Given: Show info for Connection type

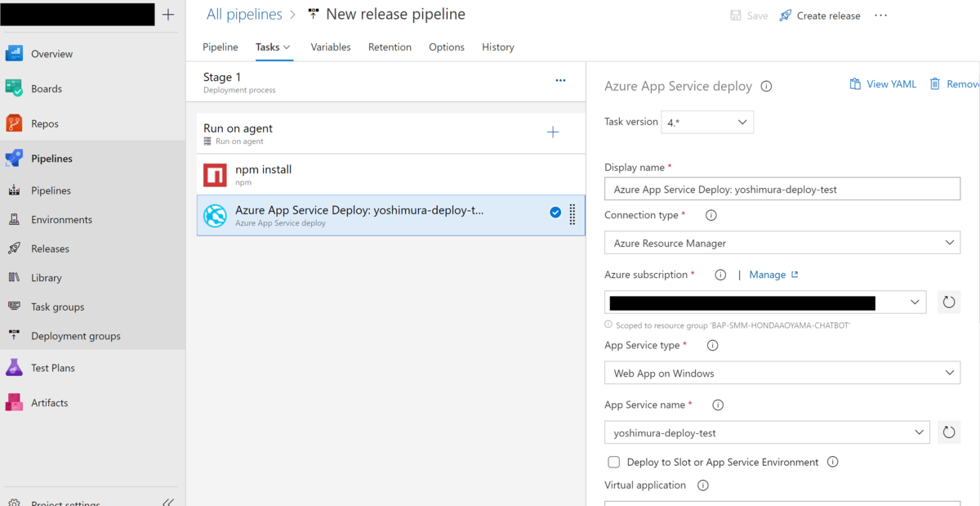Looking at the screenshot, I should click(710, 216).
